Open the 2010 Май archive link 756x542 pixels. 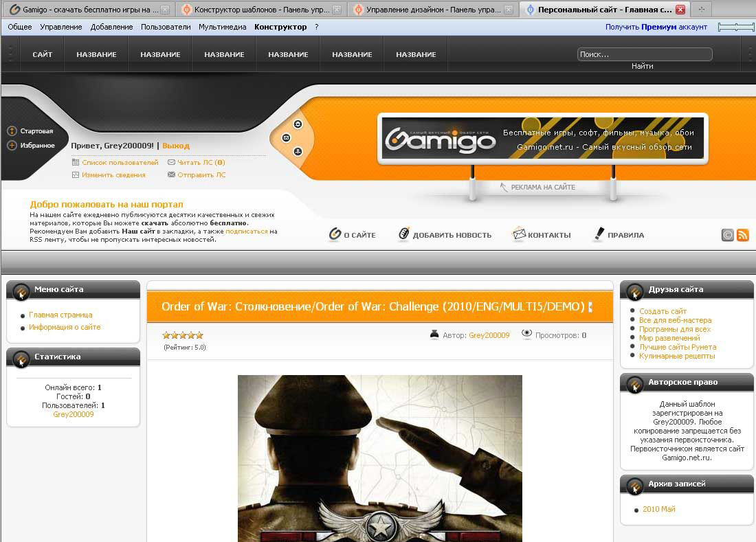(x=659, y=509)
